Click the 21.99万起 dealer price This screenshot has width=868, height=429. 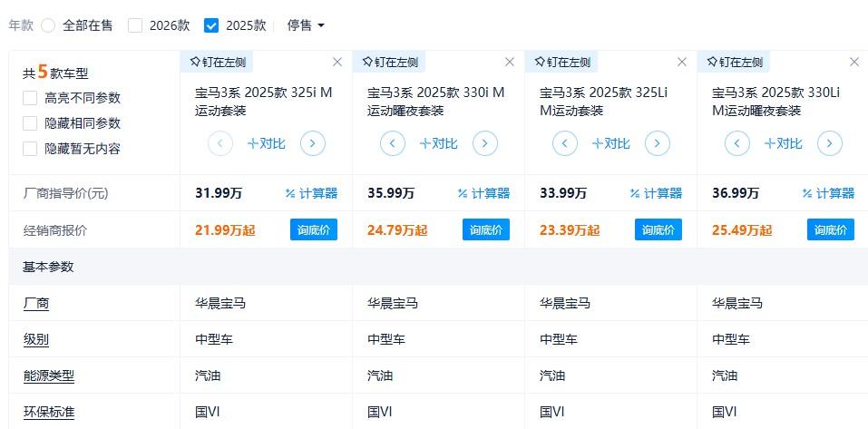click(225, 230)
